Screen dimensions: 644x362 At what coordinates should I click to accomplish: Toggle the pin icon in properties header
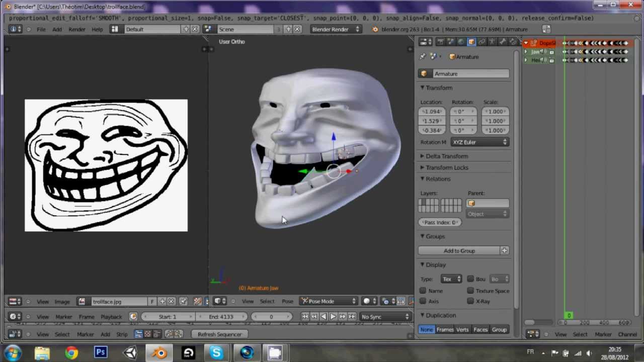click(423, 57)
